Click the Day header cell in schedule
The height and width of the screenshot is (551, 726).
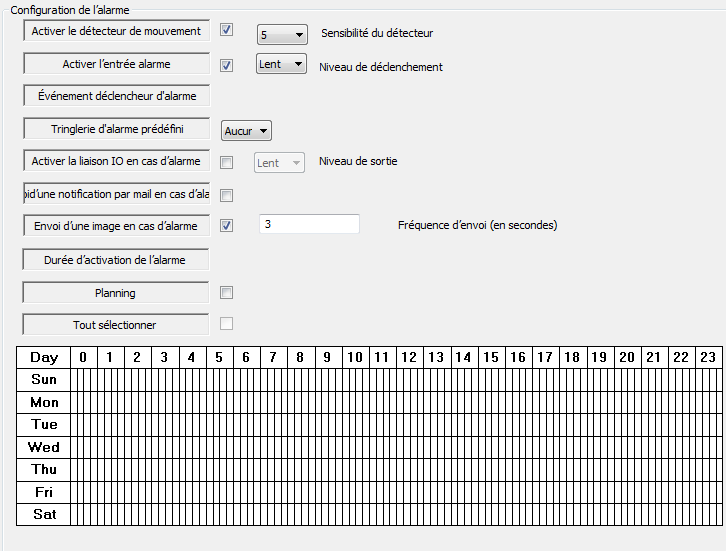44,357
